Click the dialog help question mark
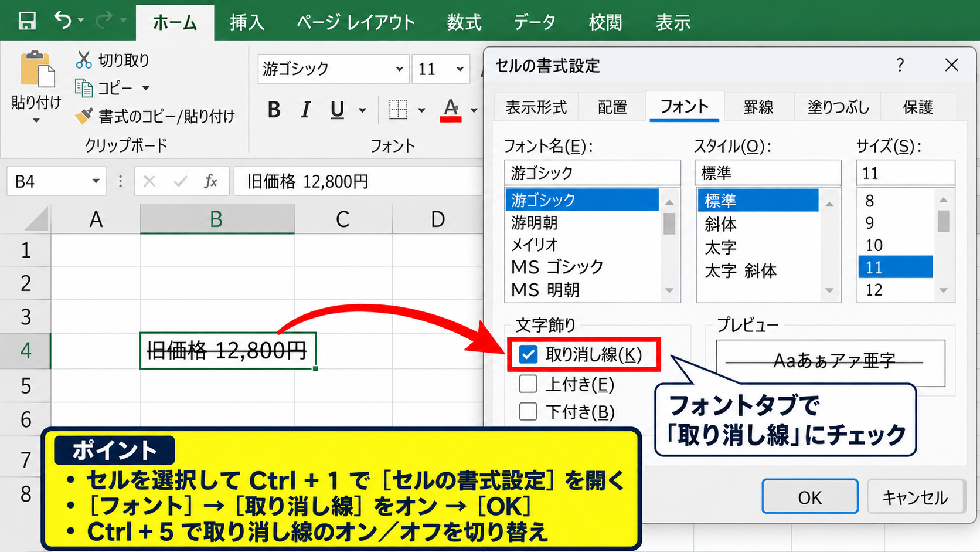 coord(900,65)
